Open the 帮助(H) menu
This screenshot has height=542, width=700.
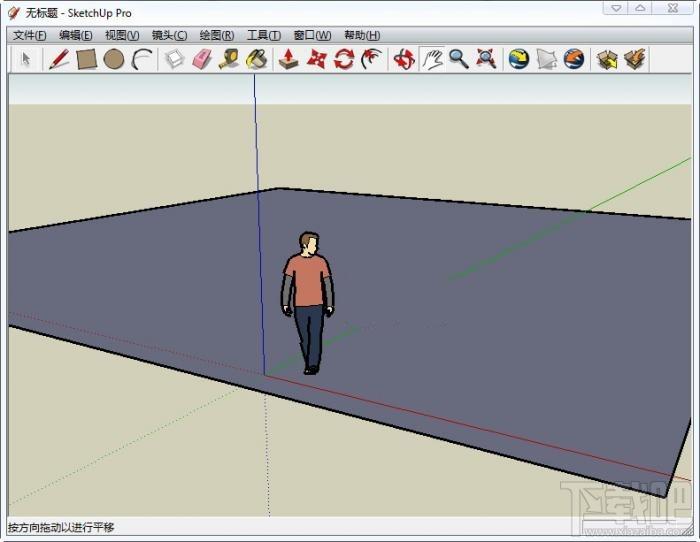point(362,35)
